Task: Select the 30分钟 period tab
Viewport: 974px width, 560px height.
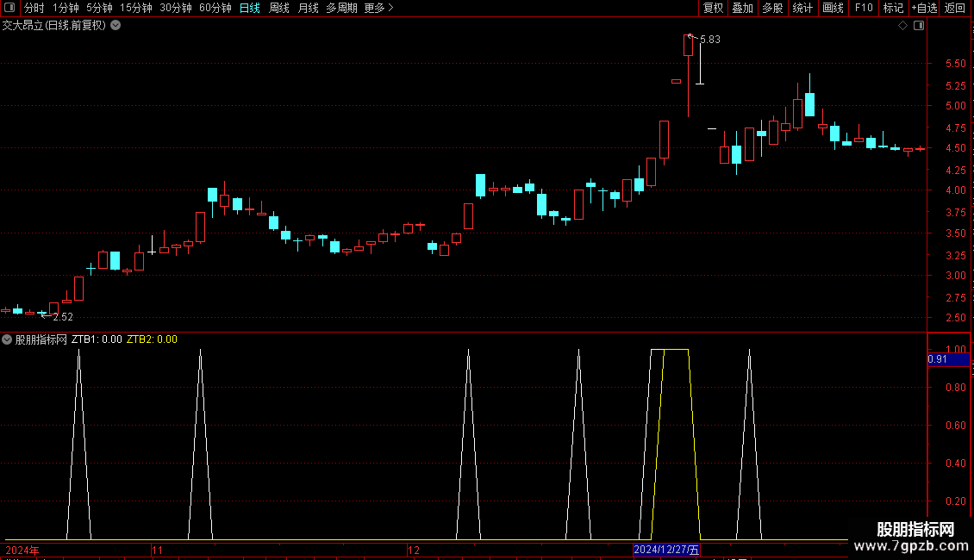Action: [175, 8]
